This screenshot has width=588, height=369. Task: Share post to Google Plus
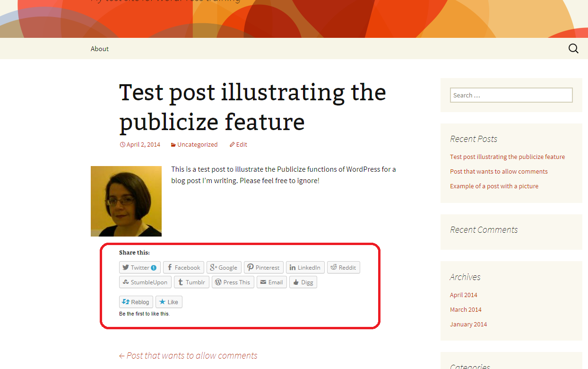224,267
